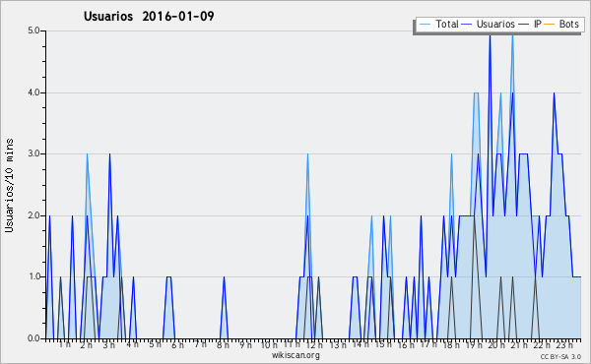Click the 1.0 y-axis value label
The width and height of the screenshot is (591, 364).
(x=33, y=276)
